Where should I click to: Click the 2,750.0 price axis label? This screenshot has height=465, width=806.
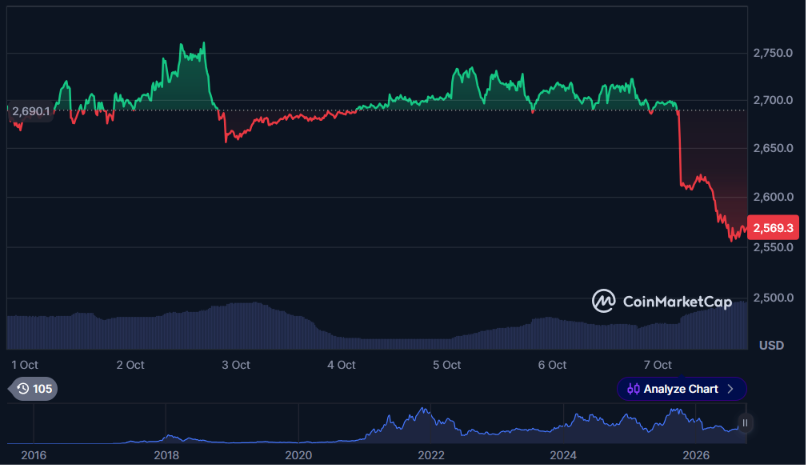773,53
